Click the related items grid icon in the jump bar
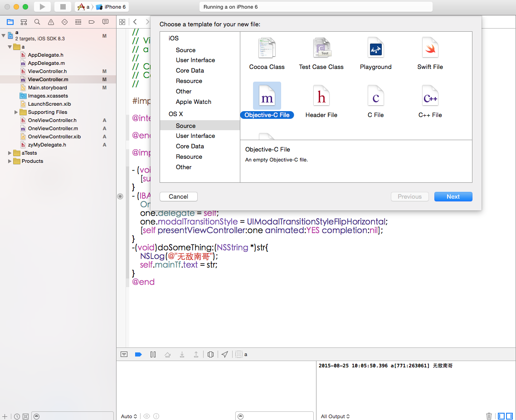This screenshot has height=420, width=516. coord(122,22)
